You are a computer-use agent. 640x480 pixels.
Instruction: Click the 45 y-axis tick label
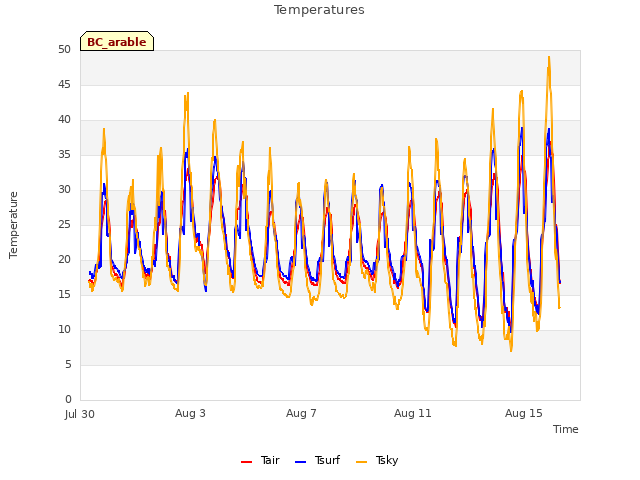pos(64,84)
